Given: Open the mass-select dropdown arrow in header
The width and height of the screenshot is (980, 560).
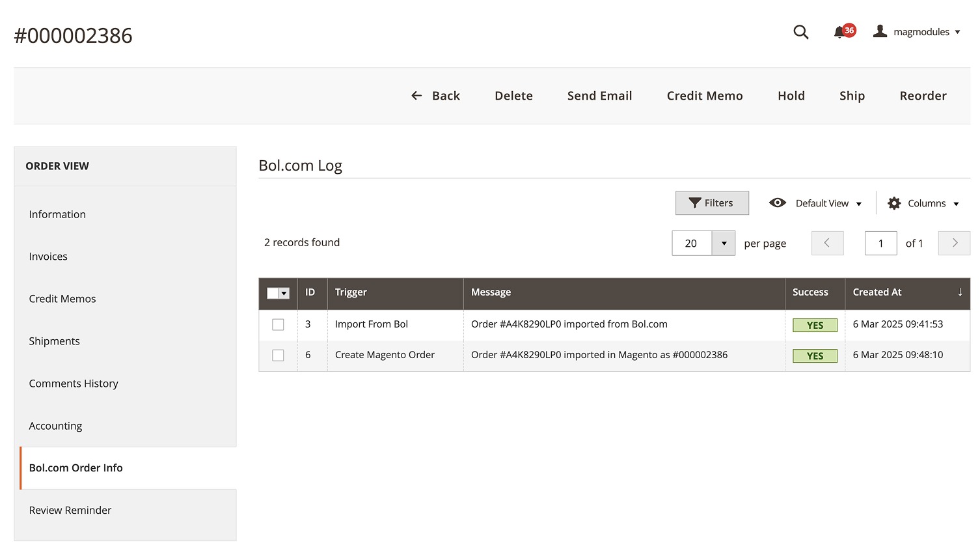Looking at the screenshot, I should click(284, 293).
